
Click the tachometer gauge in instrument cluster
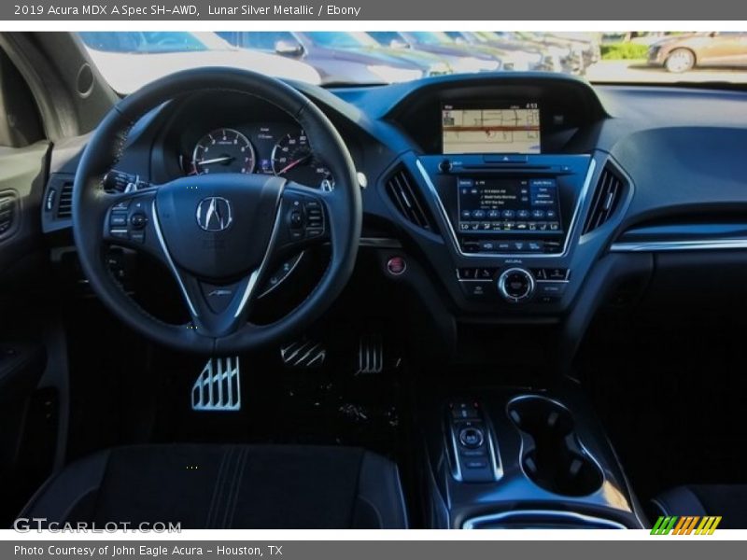click(223, 152)
